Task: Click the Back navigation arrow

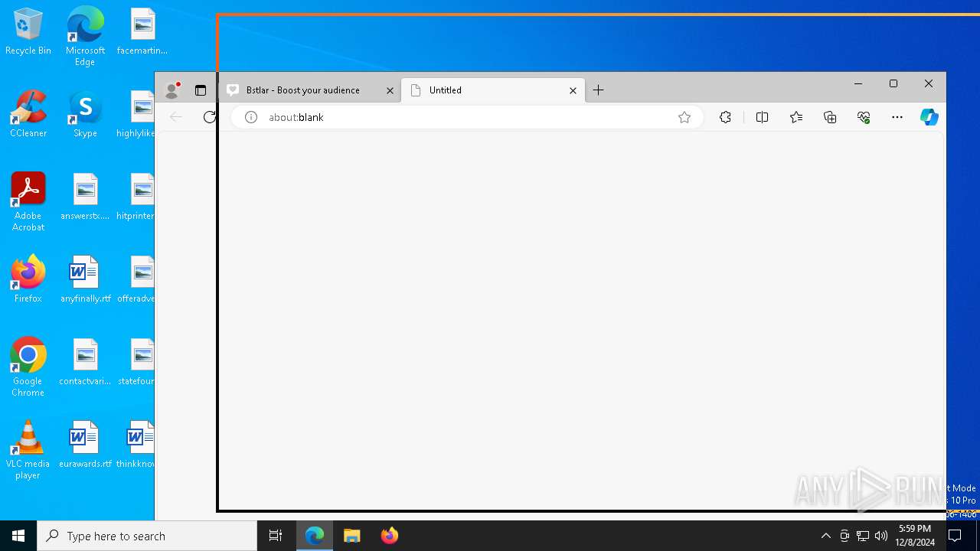Action: 176,117
